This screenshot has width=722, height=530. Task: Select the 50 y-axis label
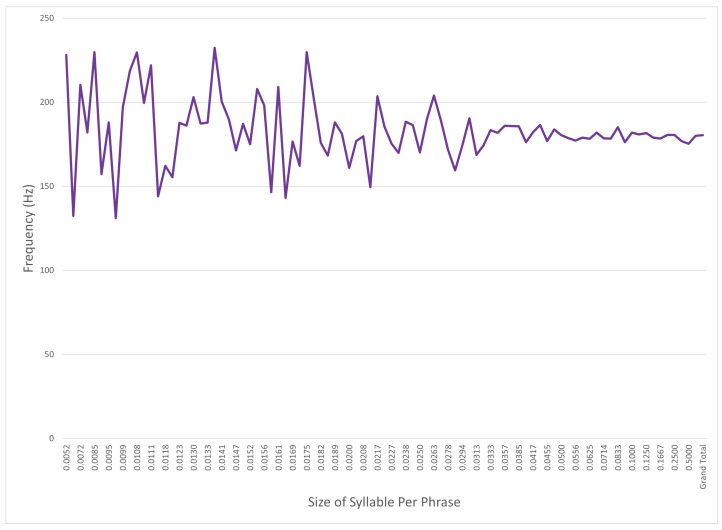(49, 354)
